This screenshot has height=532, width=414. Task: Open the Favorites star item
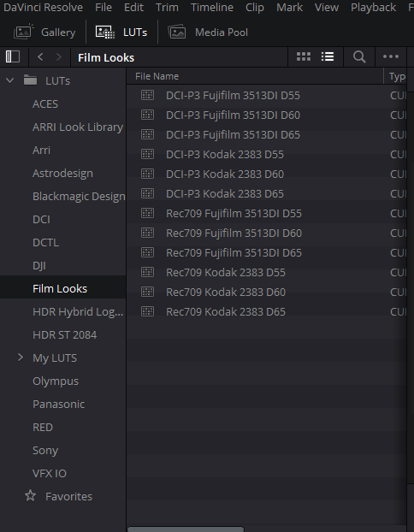click(x=58, y=496)
